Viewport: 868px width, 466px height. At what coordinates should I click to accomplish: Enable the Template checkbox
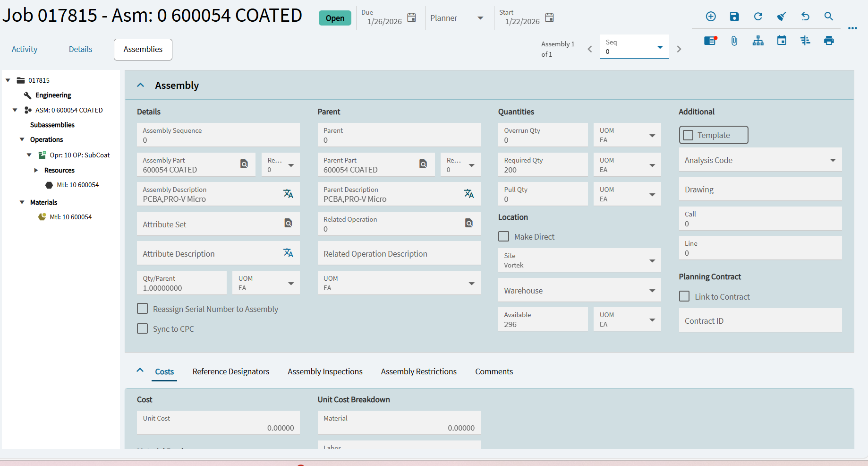pyautogui.click(x=689, y=135)
